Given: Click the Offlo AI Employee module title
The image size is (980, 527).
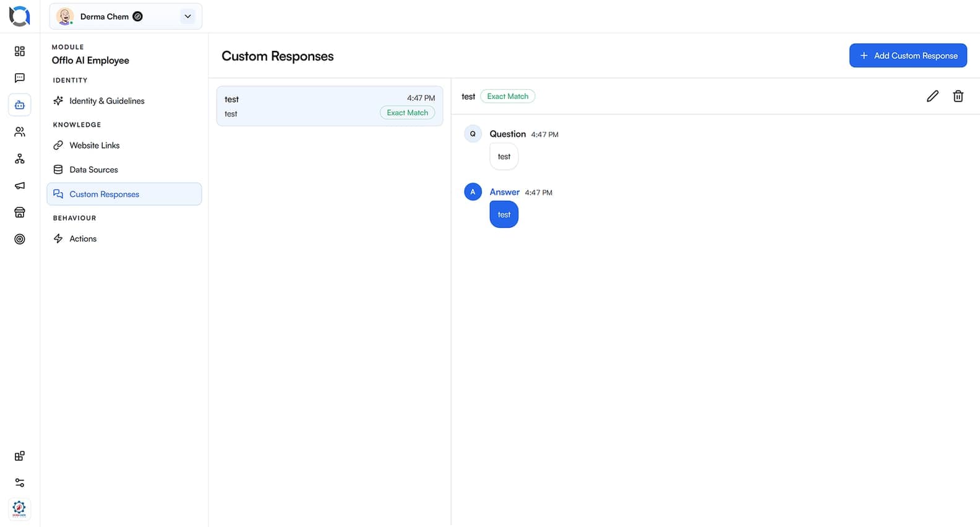Looking at the screenshot, I should tap(90, 60).
